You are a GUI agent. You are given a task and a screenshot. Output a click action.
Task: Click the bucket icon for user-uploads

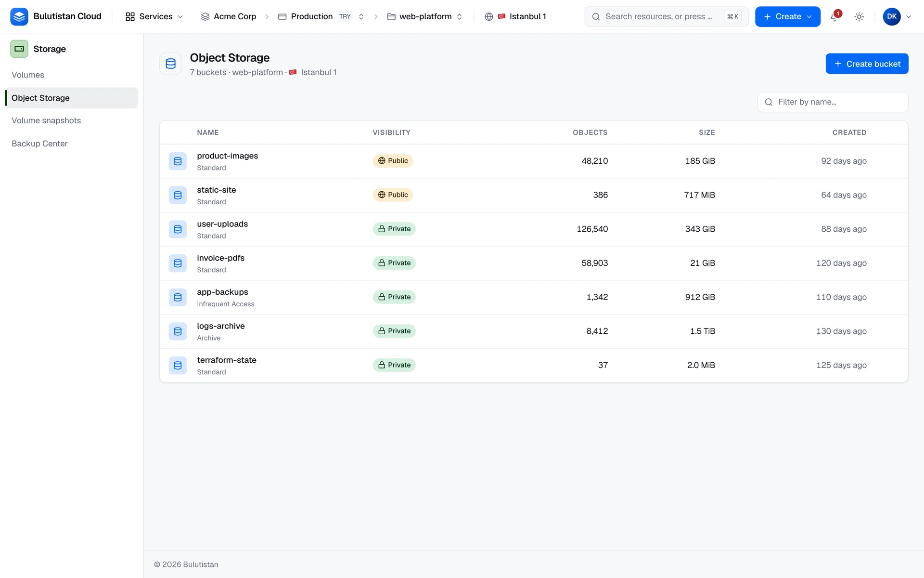[x=178, y=229]
